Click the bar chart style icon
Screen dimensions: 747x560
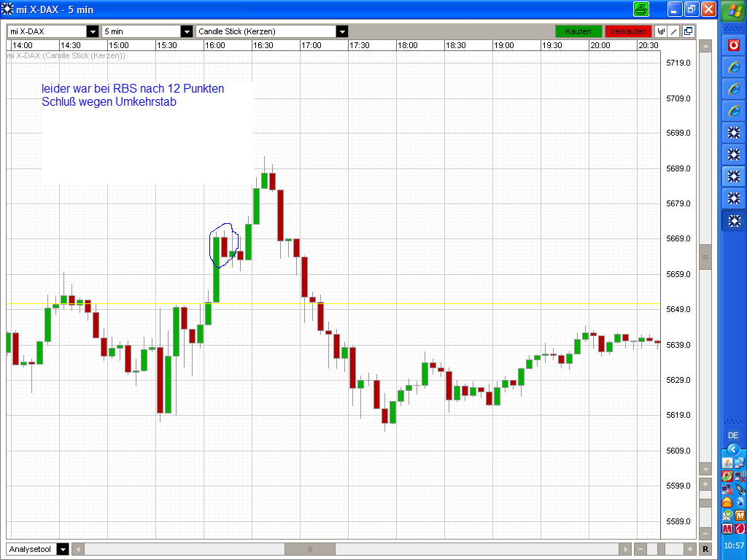point(661,31)
